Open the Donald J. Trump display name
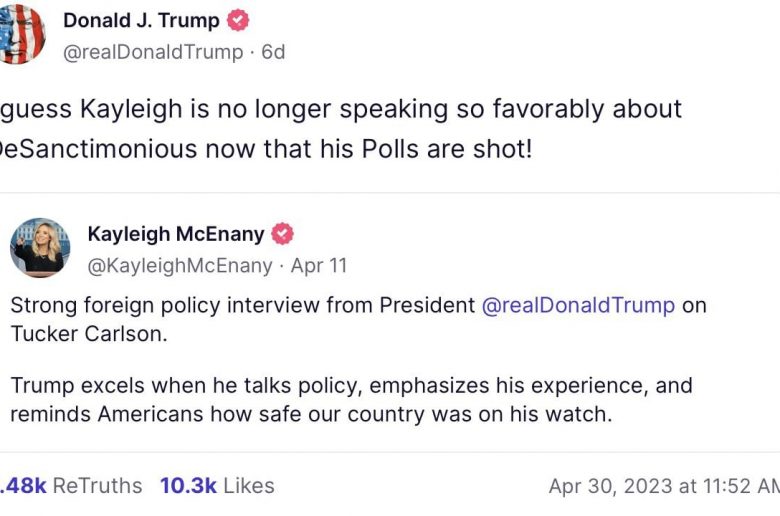 click(141, 21)
